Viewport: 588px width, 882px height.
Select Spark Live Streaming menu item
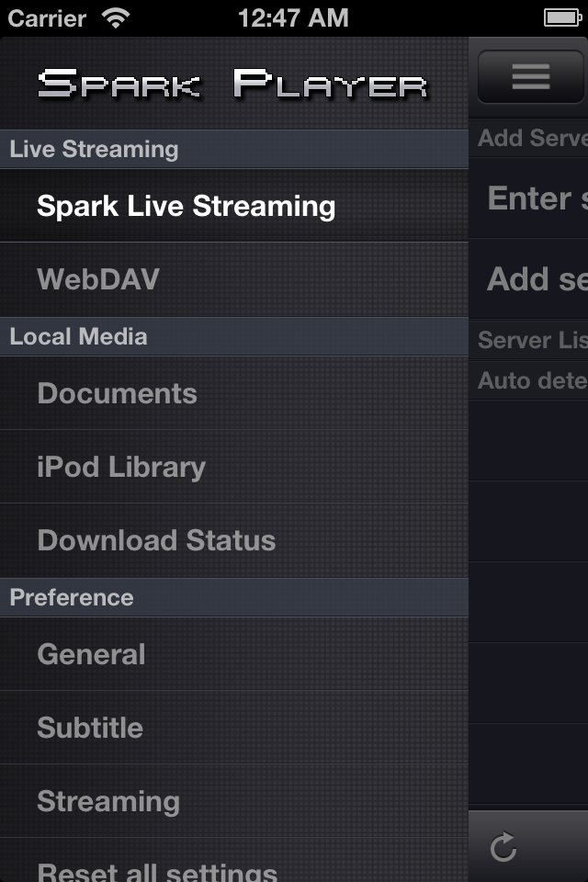tap(234, 206)
